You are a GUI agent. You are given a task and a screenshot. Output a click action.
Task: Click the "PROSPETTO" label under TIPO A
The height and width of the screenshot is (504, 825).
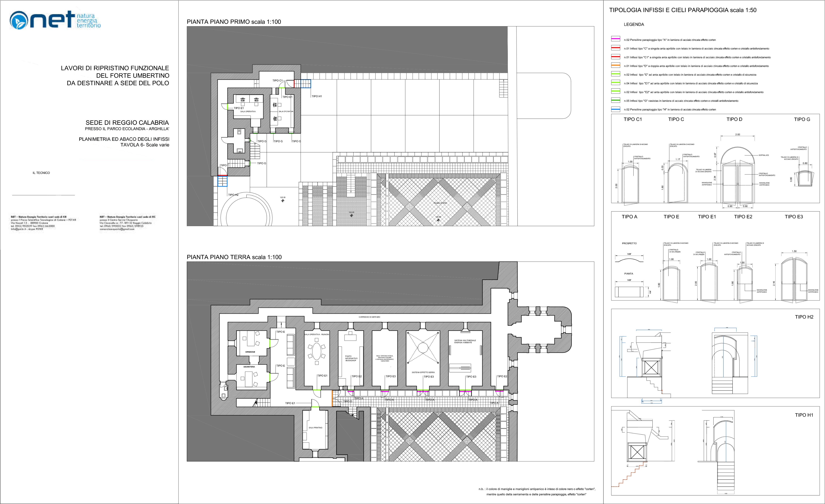(x=629, y=243)
